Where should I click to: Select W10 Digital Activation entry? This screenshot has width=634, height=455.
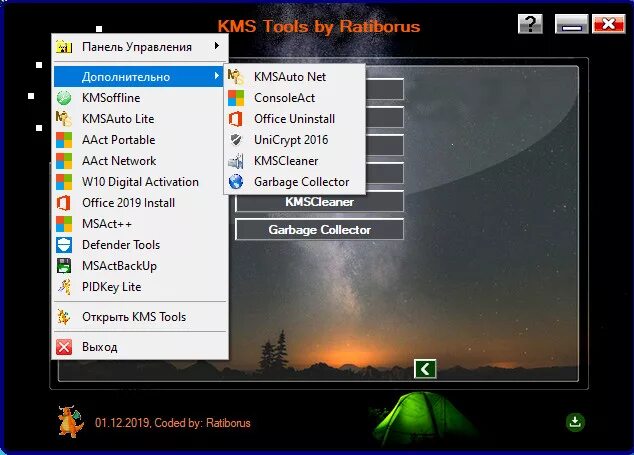point(140,182)
